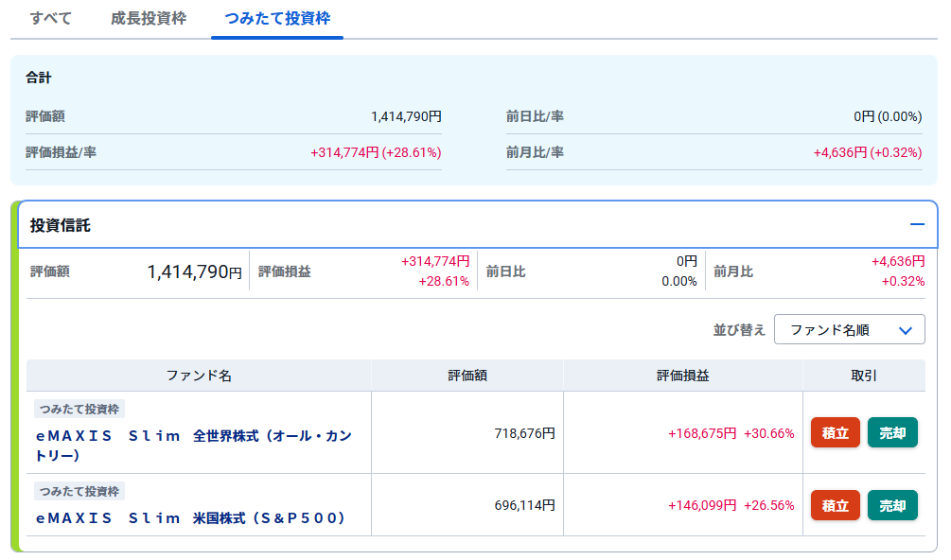
Task: Switch to the すべて tab
Action: pyautogui.click(x=51, y=19)
